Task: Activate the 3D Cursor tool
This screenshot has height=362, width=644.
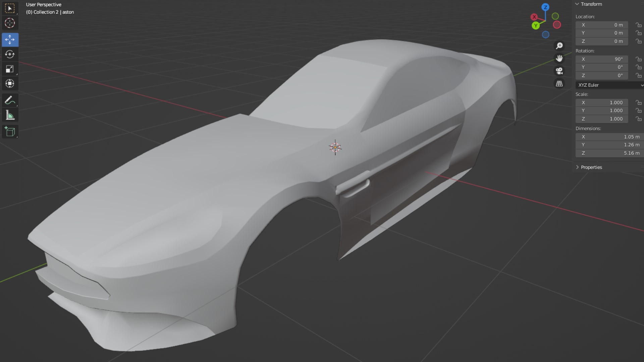Action: 10,23
